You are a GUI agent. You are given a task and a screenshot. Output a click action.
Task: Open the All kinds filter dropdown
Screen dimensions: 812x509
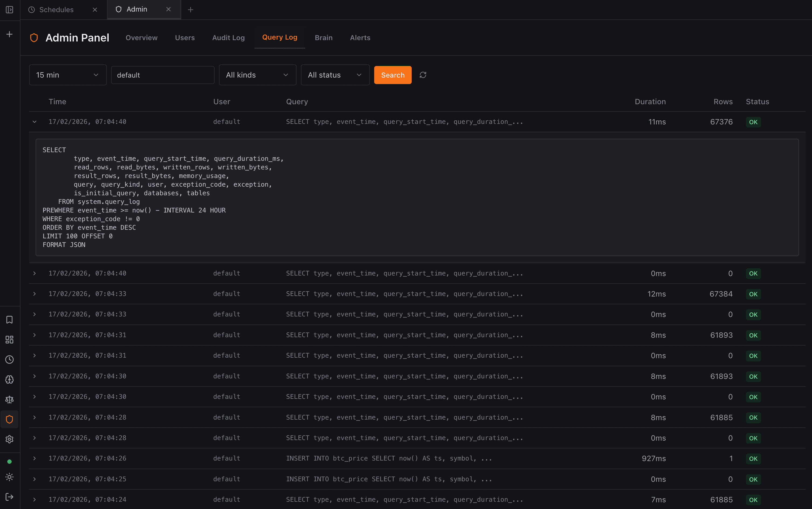257,75
